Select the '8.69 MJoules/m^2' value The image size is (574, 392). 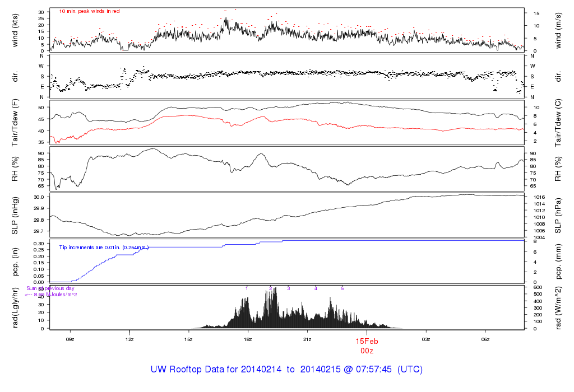[x=55, y=295]
